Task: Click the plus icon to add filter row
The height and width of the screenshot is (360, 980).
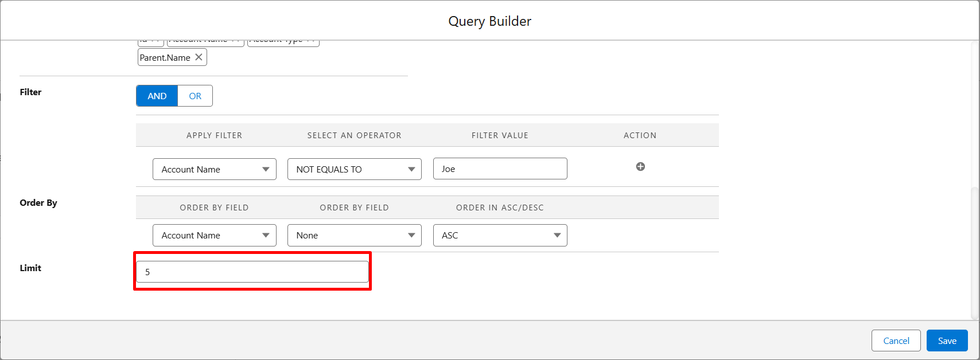Action: pos(640,167)
